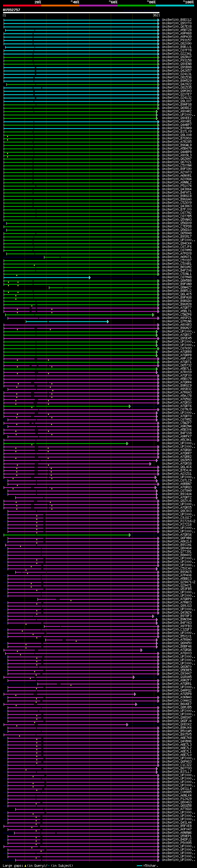This screenshot has width=197, height=868.
Task: Select the UniRef100_Q0DIK2 label
Action: (x=176, y=725)
